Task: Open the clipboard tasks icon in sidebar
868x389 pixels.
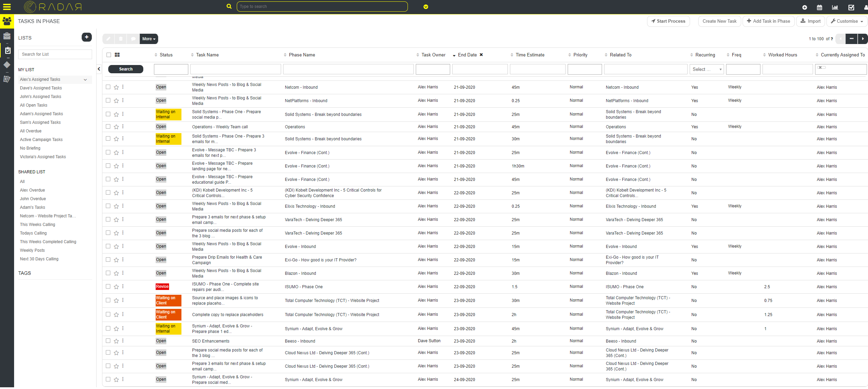Action: click(x=7, y=50)
